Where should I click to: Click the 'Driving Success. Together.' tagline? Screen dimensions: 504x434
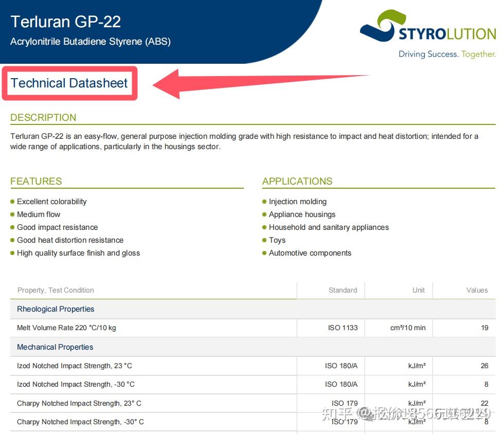coord(447,54)
